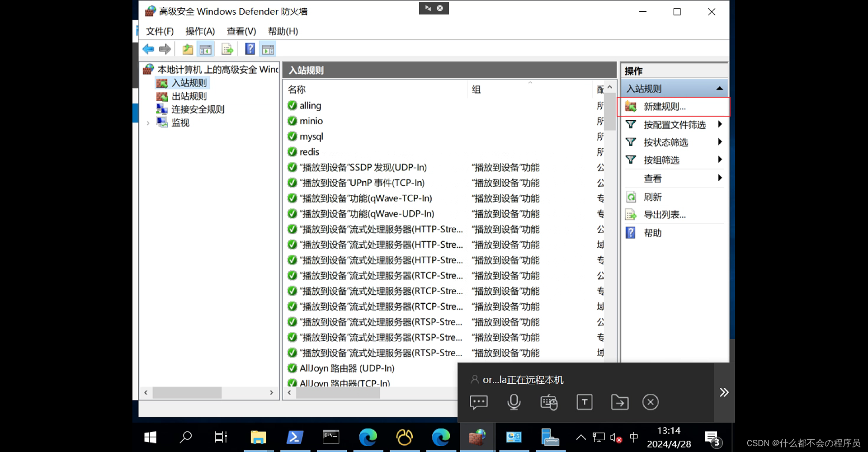Toggle the show/hide console tree icon
Screen dimensions: 868x452
click(x=206, y=49)
